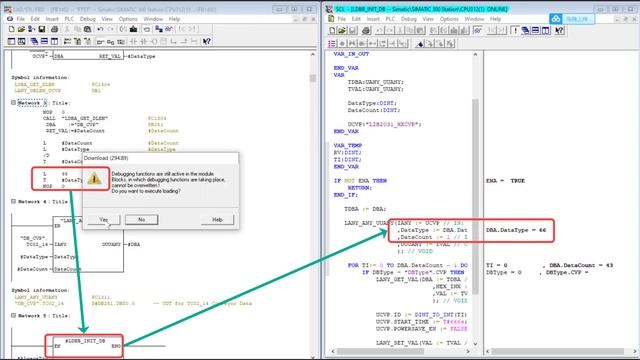Click cascade windows icon in LAD/STL/FBD toolbar
640x360 pixels.
(34, 41)
